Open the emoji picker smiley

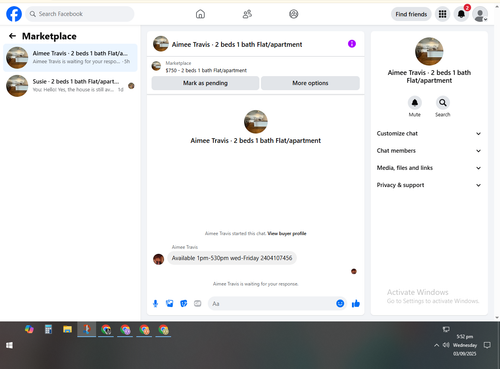coord(340,303)
